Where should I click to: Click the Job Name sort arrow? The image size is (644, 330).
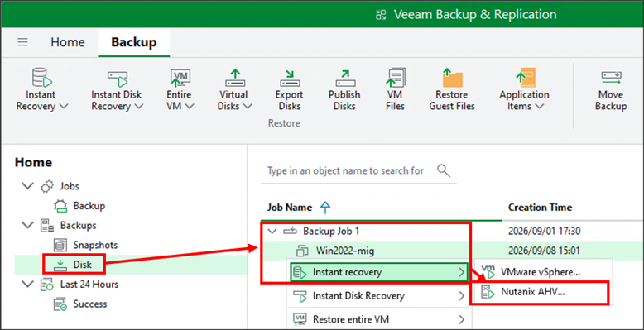[325, 208]
